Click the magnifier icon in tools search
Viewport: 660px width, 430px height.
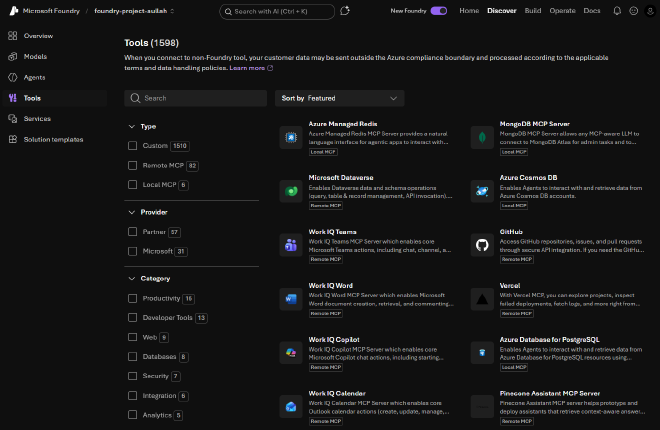click(135, 98)
